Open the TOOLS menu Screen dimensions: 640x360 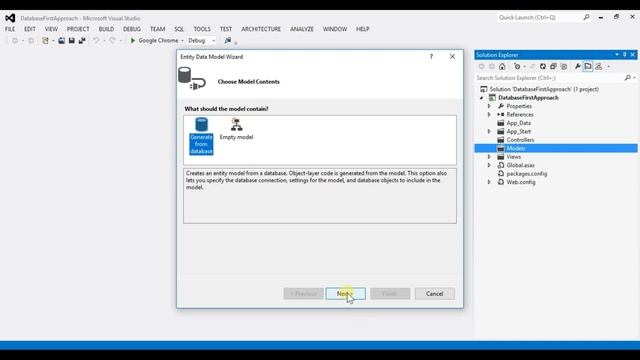202,29
